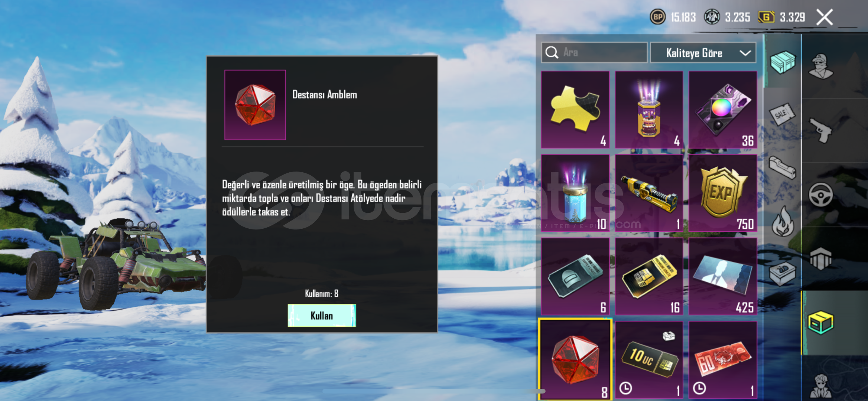Screen dimensions: 868x401
Task: Open the EXP card item tile
Action: (723, 193)
